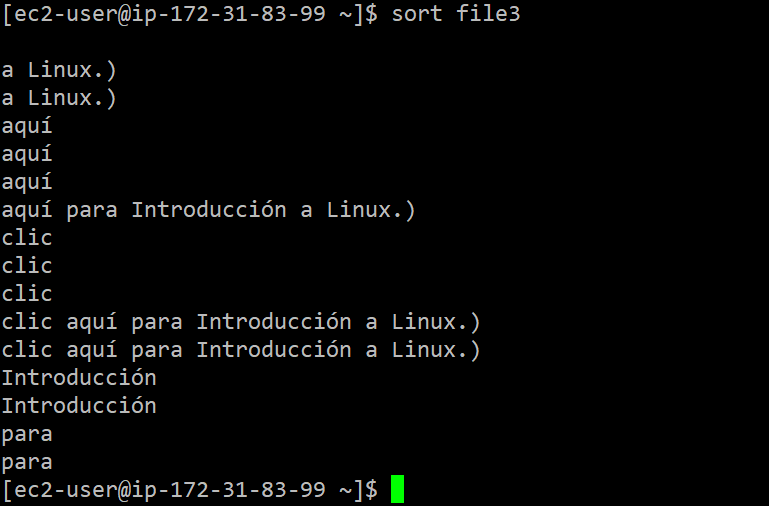This screenshot has height=506, width=769.
Task: Click the third standalone 'clic' line
Action: click(27, 294)
